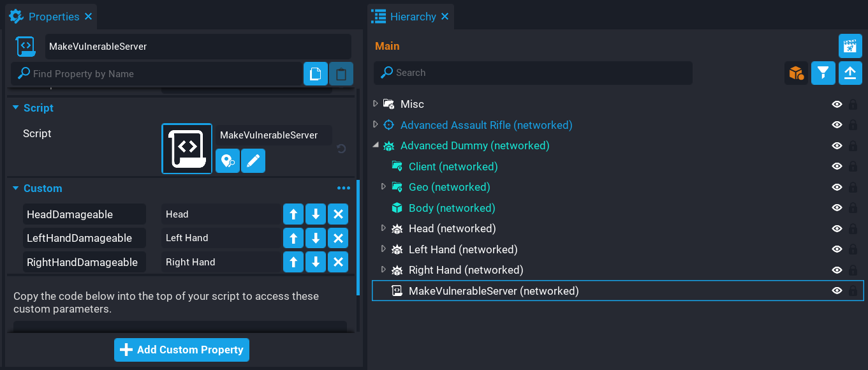Hide the Advanced Dummy (networked) object
Image resolution: width=868 pixels, height=370 pixels.
[837, 145]
